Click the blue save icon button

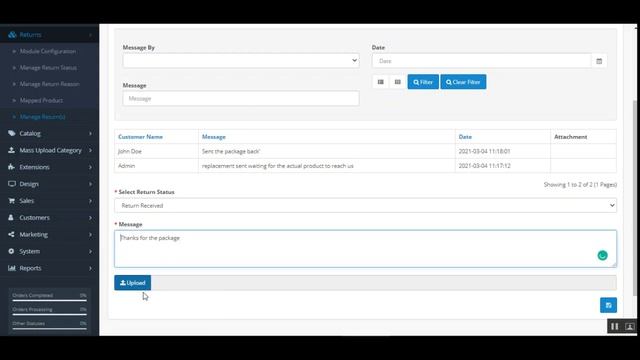tap(608, 305)
